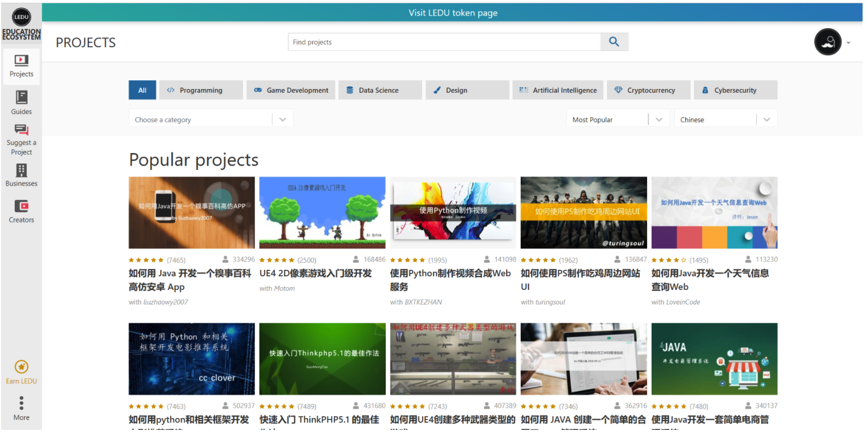Click the star rating with (7480) reviews
The height and width of the screenshot is (444, 868).
pos(669,407)
